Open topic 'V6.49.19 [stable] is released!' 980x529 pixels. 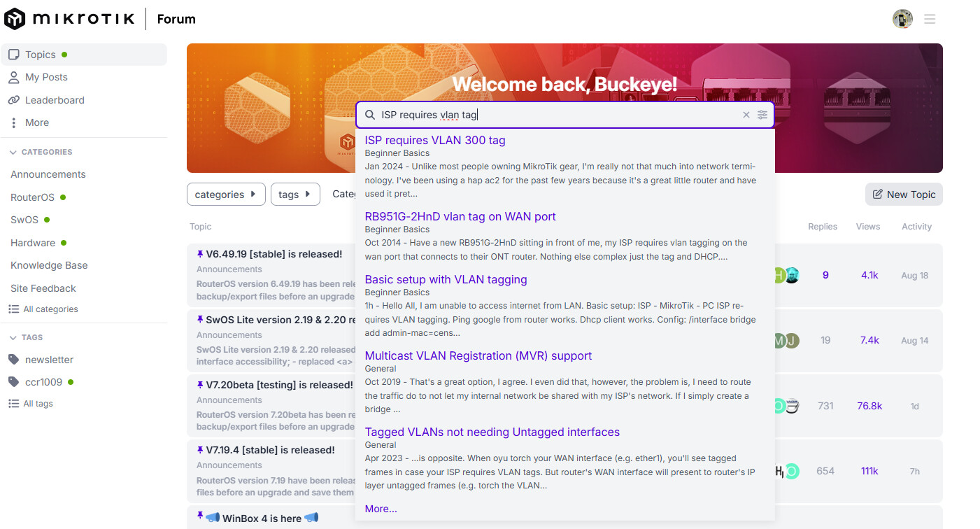(x=274, y=254)
